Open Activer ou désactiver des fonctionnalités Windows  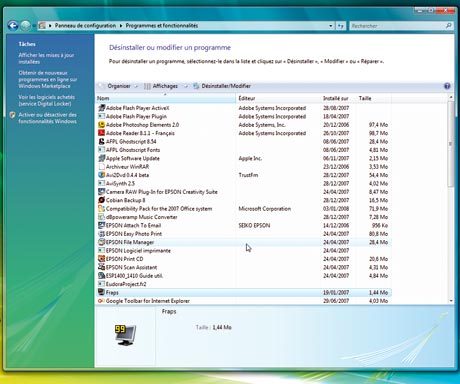click(x=47, y=118)
